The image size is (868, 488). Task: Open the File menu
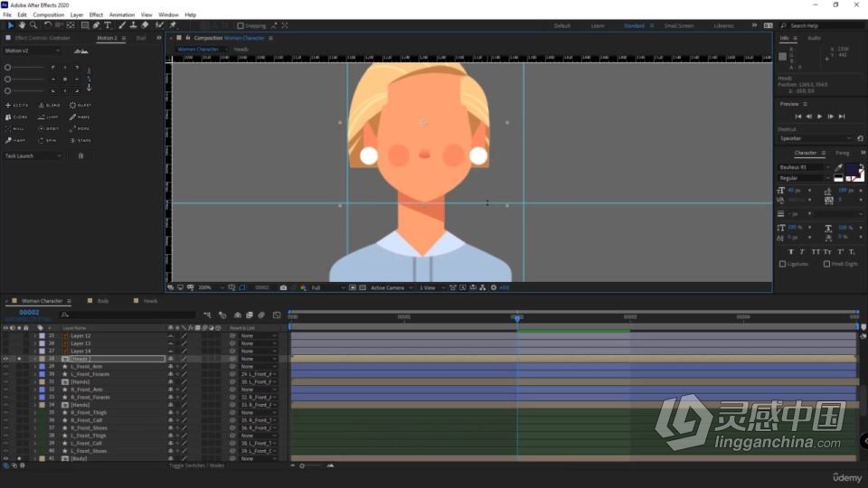(7, 15)
